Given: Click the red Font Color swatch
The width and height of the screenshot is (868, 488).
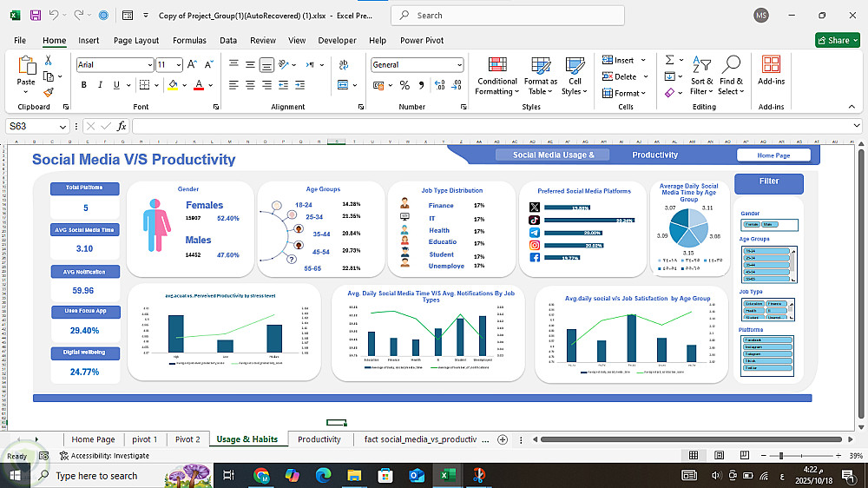Looking at the screenshot, I should pyautogui.click(x=199, y=85).
